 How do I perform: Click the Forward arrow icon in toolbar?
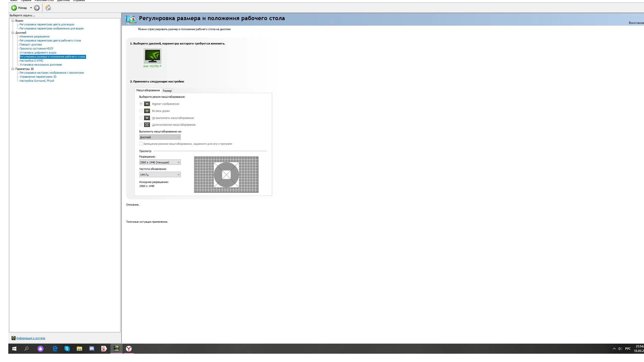point(37,8)
